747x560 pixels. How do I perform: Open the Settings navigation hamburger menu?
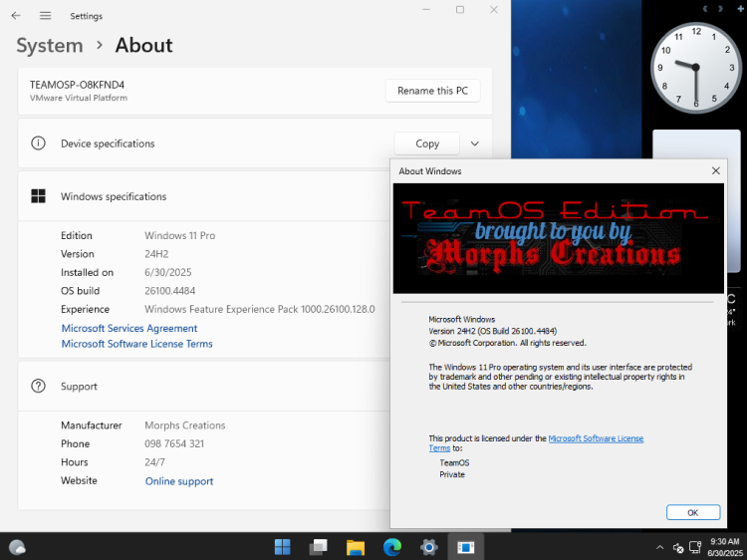pyautogui.click(x=45, y=16)
